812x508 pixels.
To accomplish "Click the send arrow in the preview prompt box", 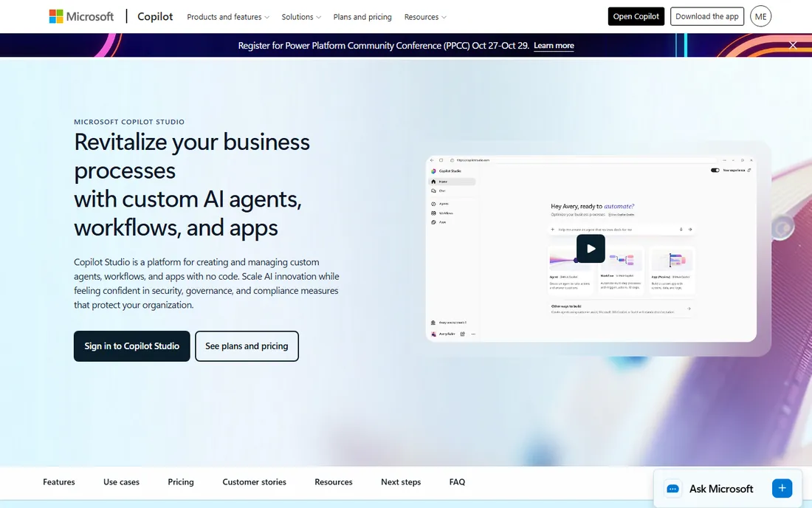I will pos(689,230).
